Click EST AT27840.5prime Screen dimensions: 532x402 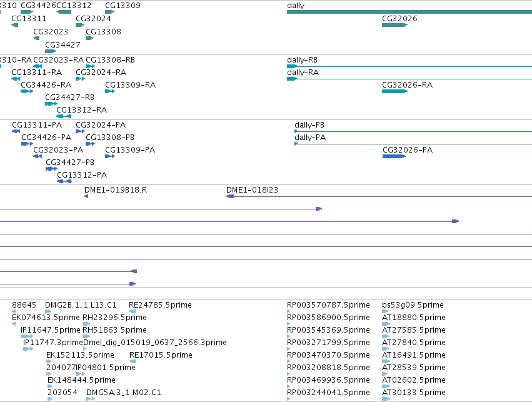point(385,349)
